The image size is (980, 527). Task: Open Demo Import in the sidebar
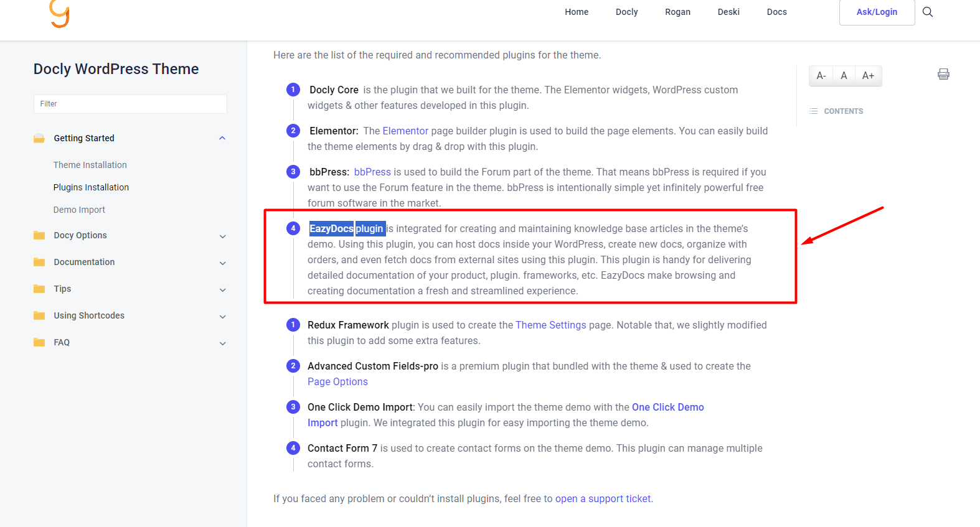click(79, 210)
